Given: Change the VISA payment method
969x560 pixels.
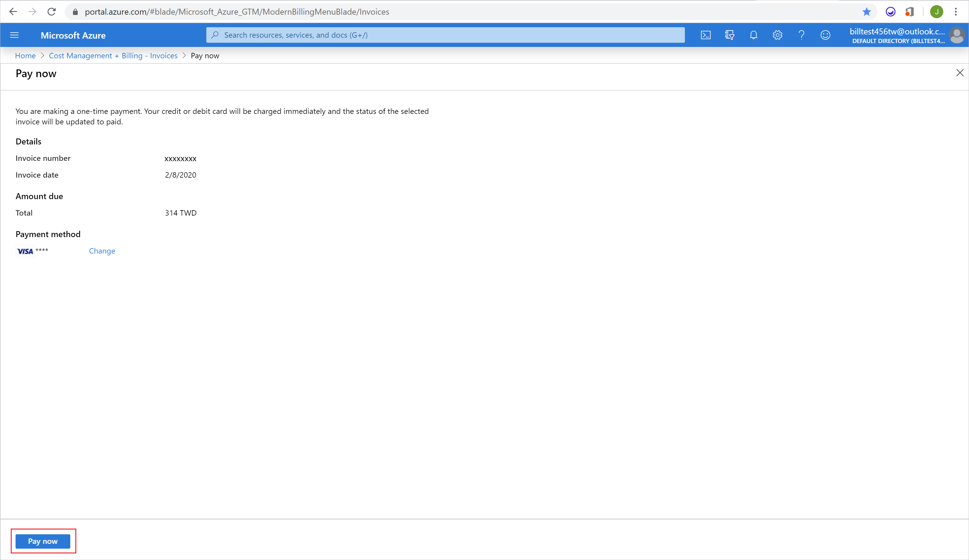Looking at the screenshot, I should pyautogui.click(x=101, y=251).
